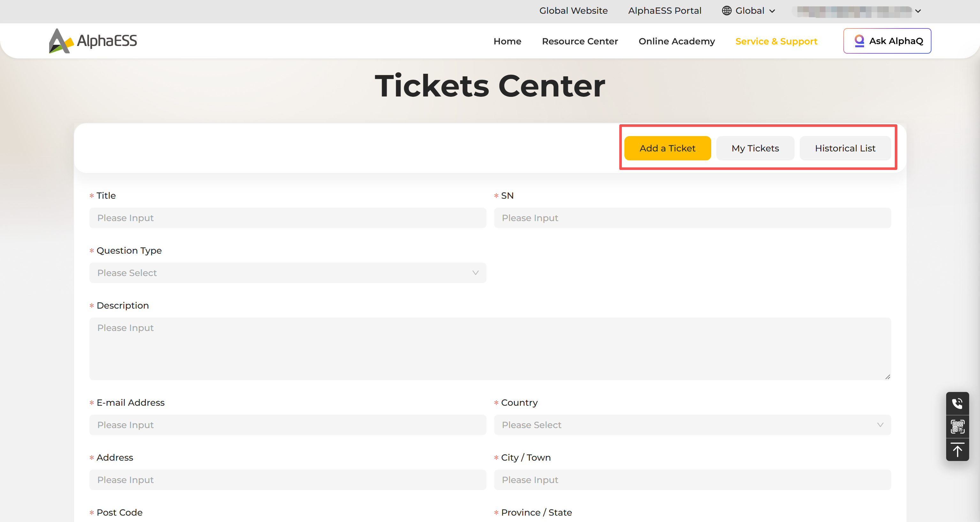This screenshot has height=522, width=980.
Task: Open the Question Type dropdown
Action: tap(288, 273)
